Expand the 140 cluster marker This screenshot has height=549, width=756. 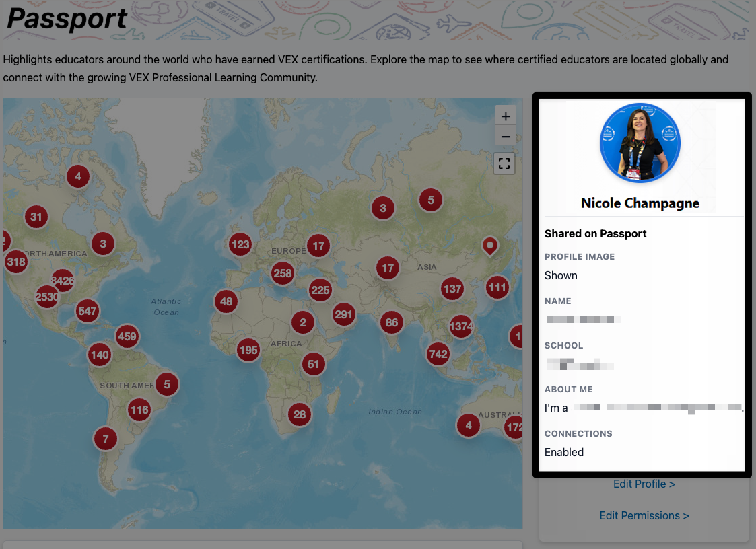[100, 355]
